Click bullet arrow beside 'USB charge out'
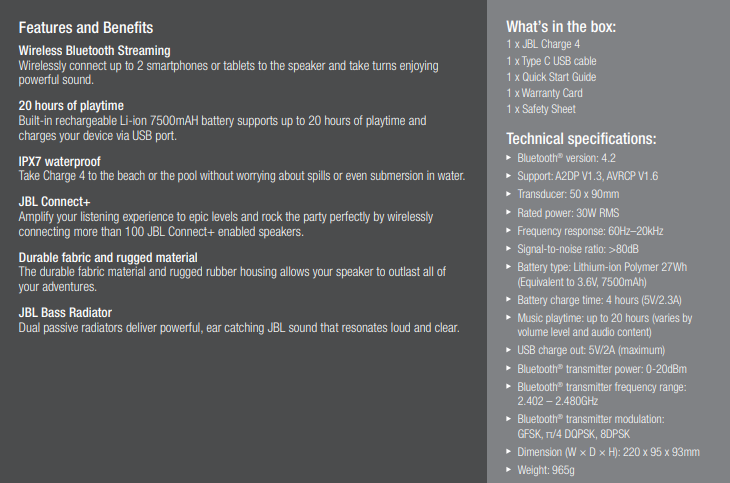This screenshot has height=483, width=730. [509, 350]
